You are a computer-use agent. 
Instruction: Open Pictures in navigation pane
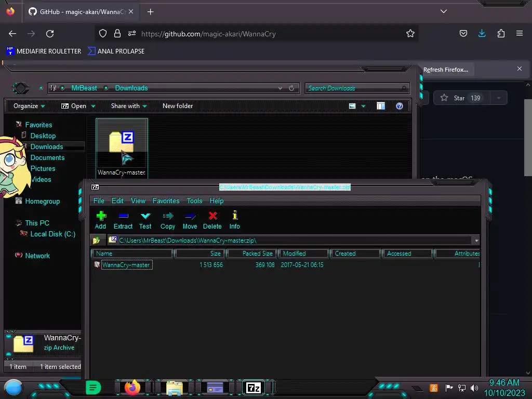click(43, 168)
